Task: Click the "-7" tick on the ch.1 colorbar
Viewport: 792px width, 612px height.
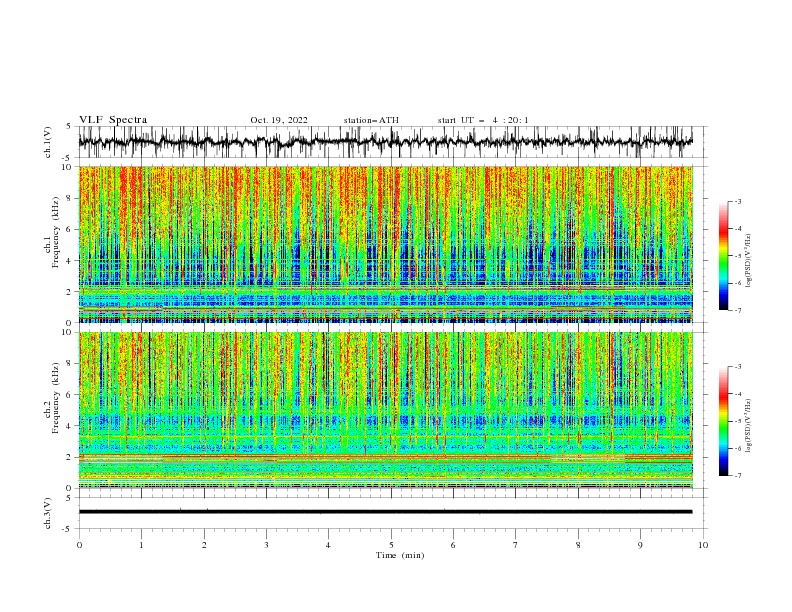Action: [x=738, y=310]
